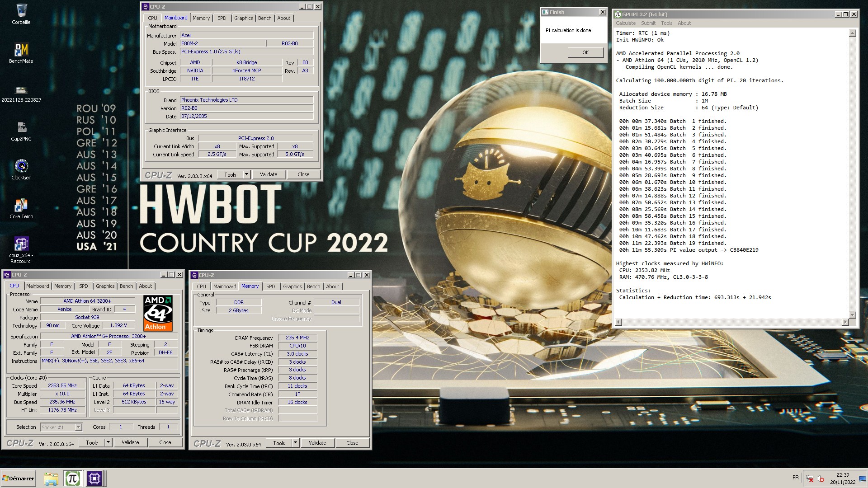
Task: Select Bench tab in bottom-left CPU-Z window
Action: (x=126, y=286)
